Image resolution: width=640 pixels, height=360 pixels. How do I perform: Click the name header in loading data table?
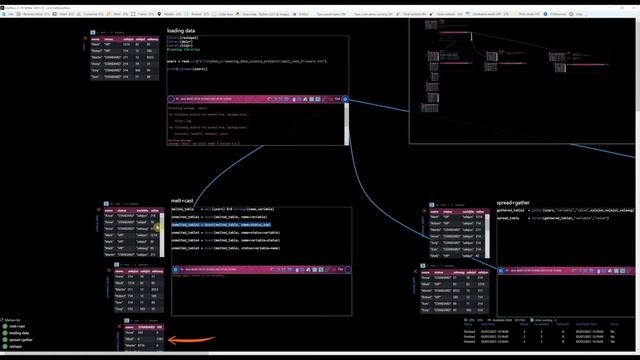pyautogui.click(x=96, y=39)
